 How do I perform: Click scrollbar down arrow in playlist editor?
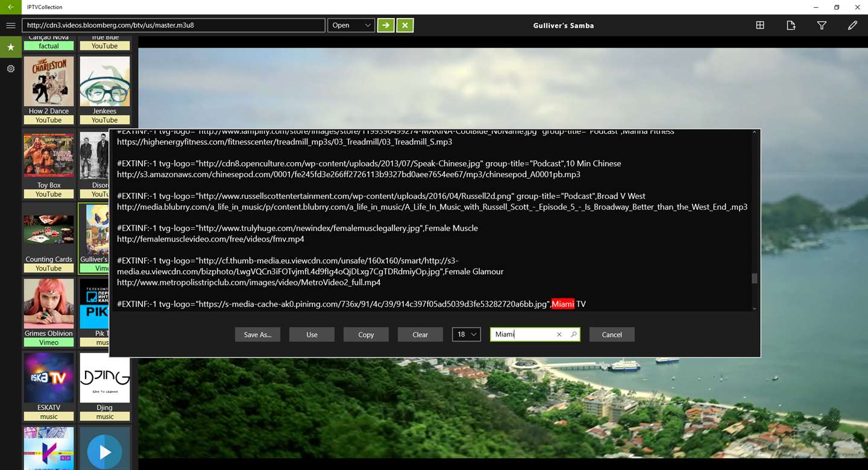[754, 308]
